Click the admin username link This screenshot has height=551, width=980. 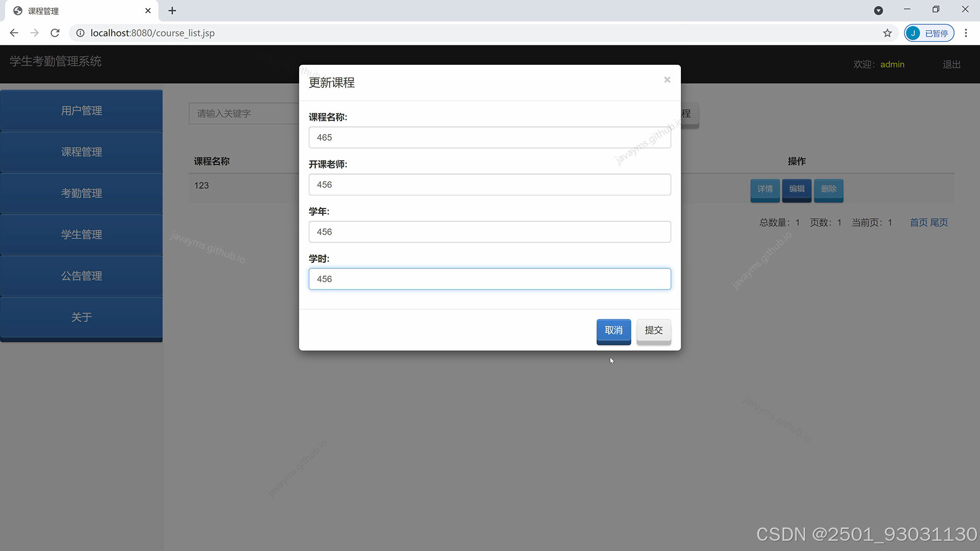tap(892, 64)
